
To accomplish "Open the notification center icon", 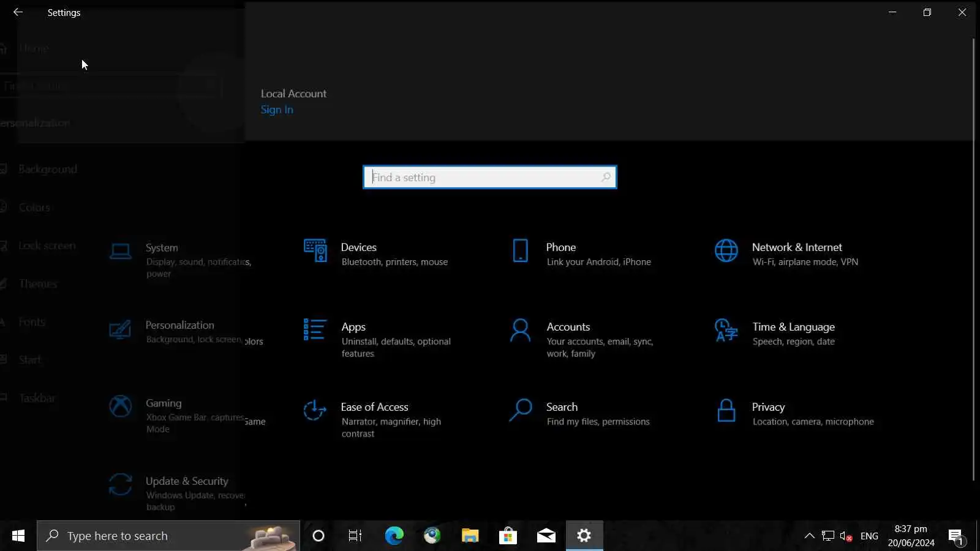I will point(957,537).
